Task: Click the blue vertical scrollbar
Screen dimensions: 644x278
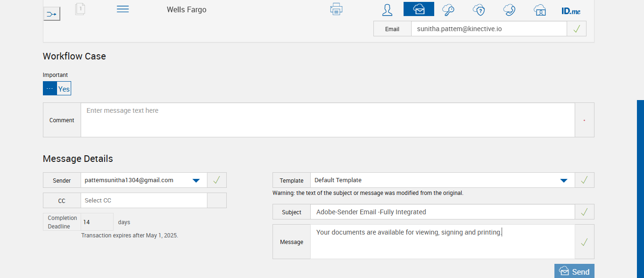Action: 640,189
